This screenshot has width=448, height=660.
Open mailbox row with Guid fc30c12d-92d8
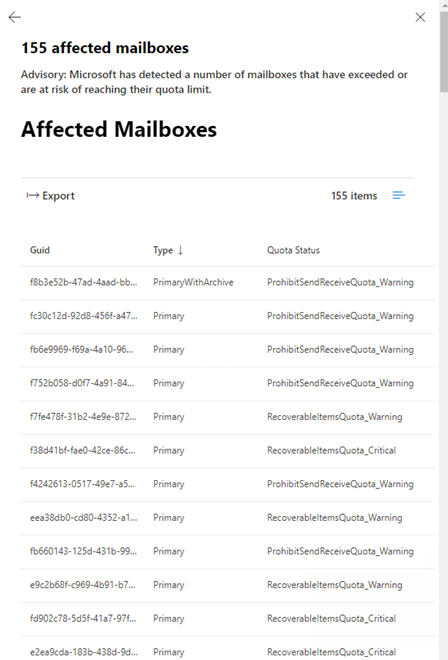227,316
